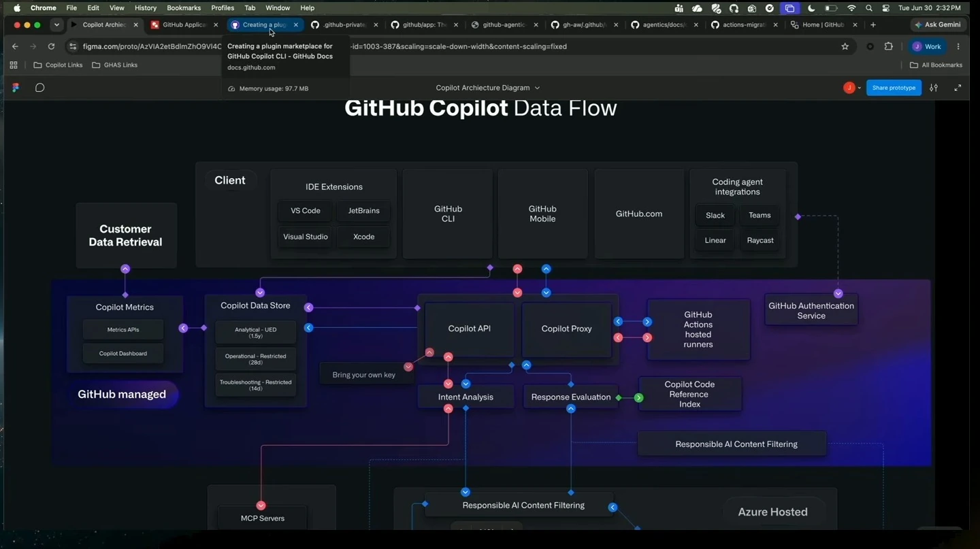
Task: Open the Figma logo menu
Action: pyautogui.click(x=16, y=88)
